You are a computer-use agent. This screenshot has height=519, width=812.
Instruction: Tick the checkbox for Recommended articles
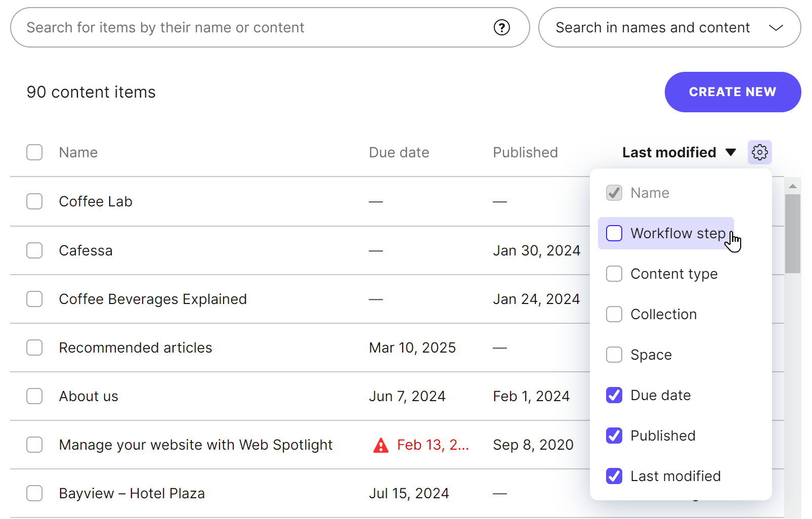pyautogui.click(x=34, y=348)
